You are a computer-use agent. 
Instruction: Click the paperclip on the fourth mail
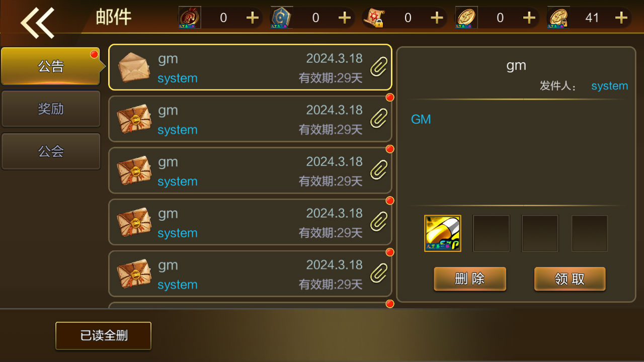pyautogui.click(x=378, y=222)
